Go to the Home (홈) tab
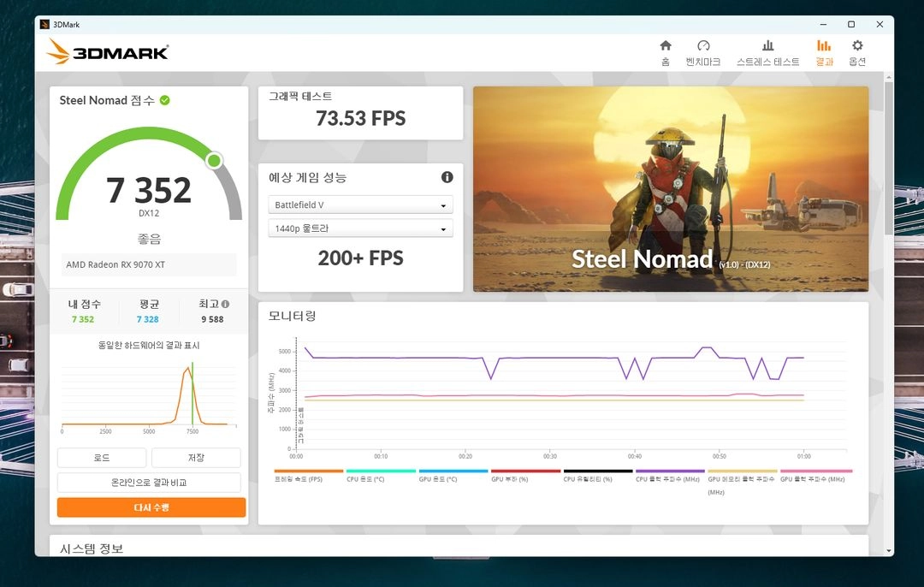Screen dimensions: 924x587 coord(666,52)
